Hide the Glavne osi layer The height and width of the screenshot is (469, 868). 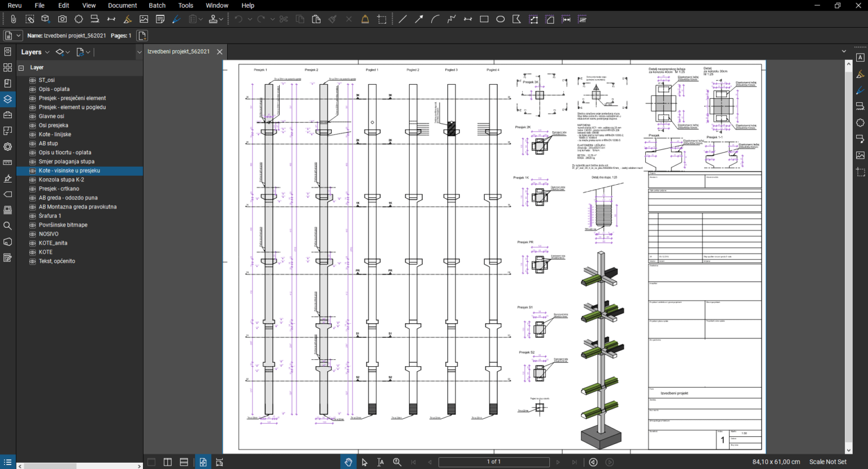coord(32,116)
